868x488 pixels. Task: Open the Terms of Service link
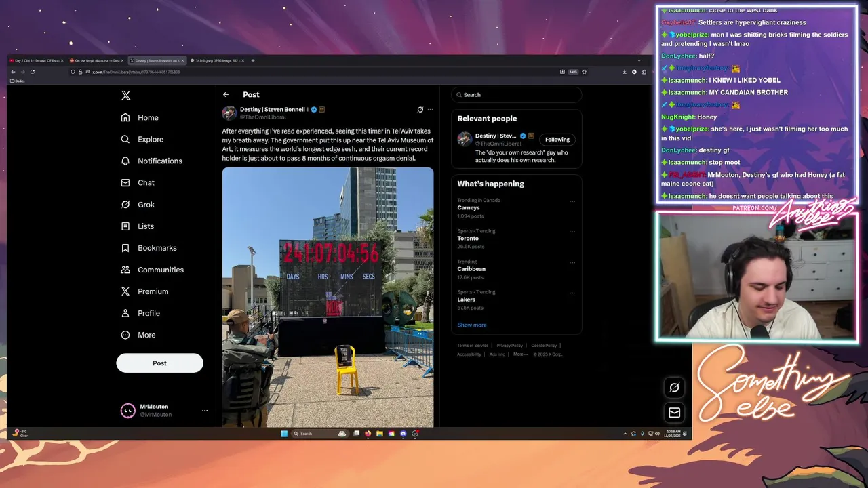[473, 346]
